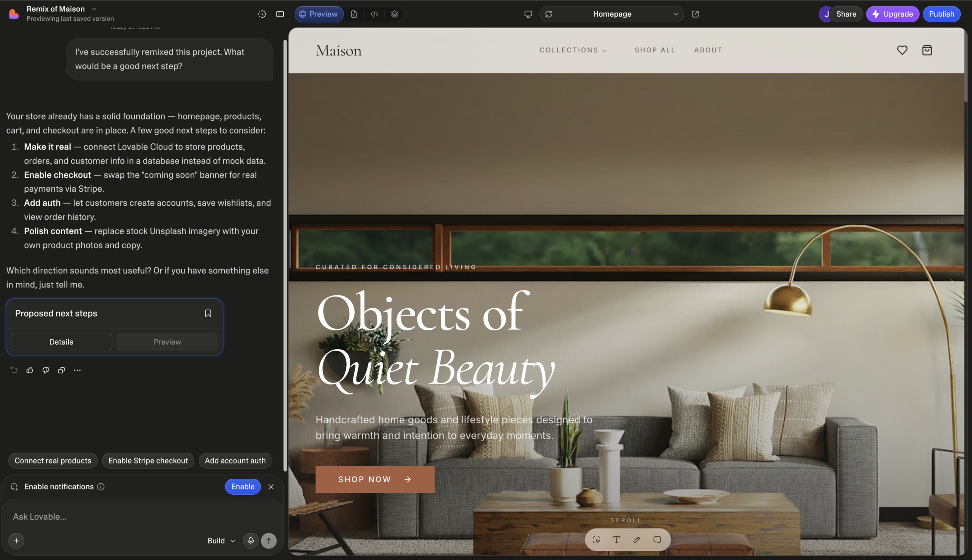The image size is (972, 560).
Task: Open preview in new tab icon
Action: pos(695,14)
